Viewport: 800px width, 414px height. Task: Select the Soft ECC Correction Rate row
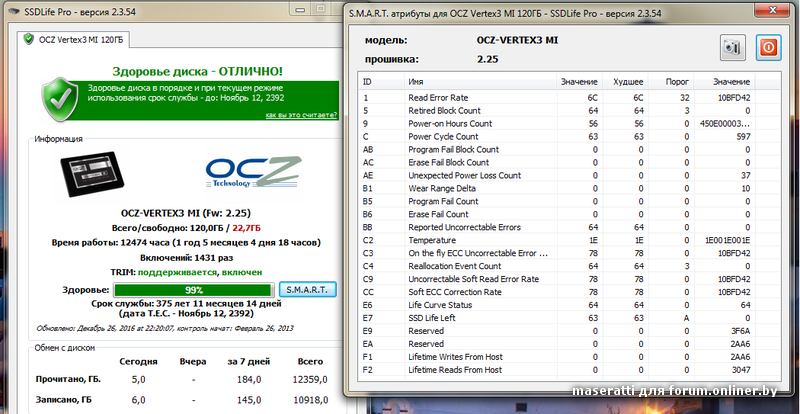coord(569,292)
